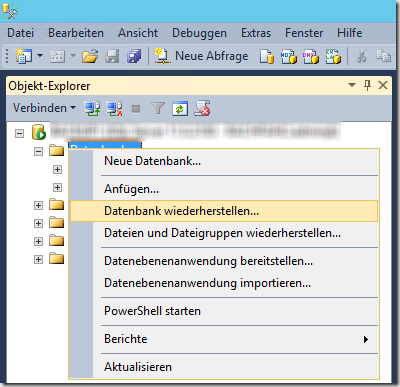
Task: Click the Neue Abfrage button
Action: click(x=202, y=56)
